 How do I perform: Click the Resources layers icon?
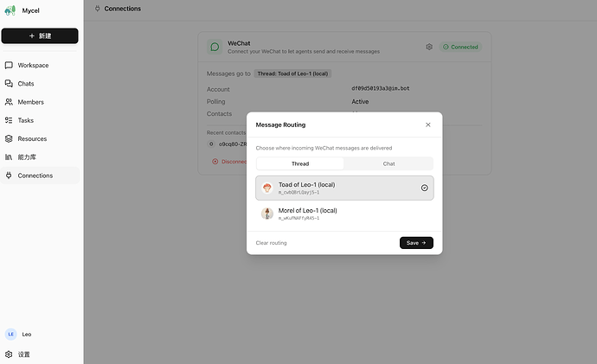(9, 138)
